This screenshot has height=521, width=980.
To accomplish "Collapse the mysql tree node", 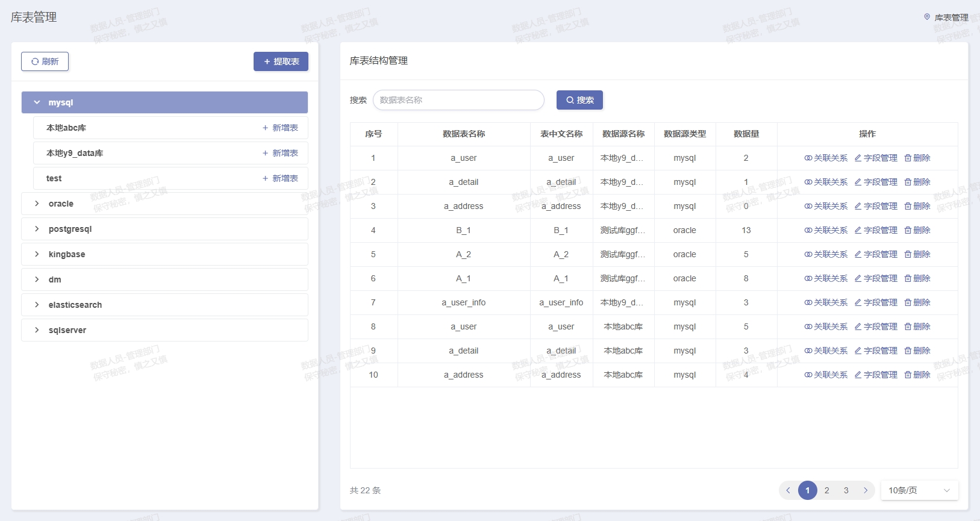I will point(37,102).
